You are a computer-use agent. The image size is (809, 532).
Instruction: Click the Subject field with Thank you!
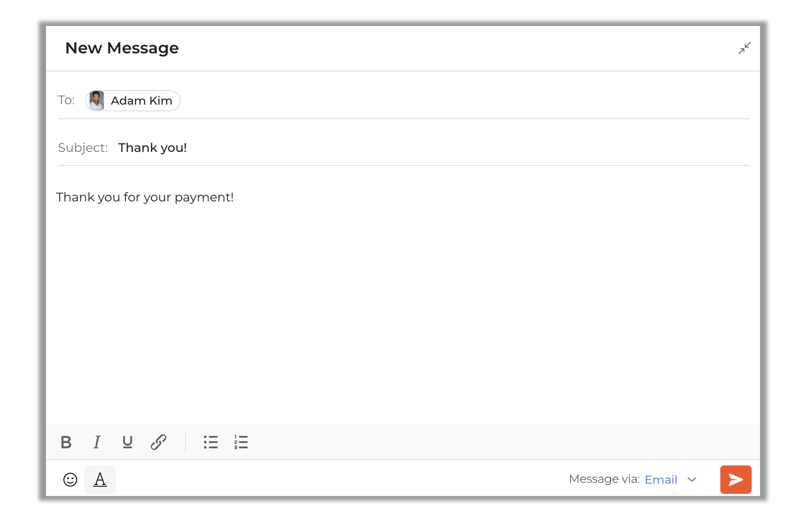(x=403, y=148)
